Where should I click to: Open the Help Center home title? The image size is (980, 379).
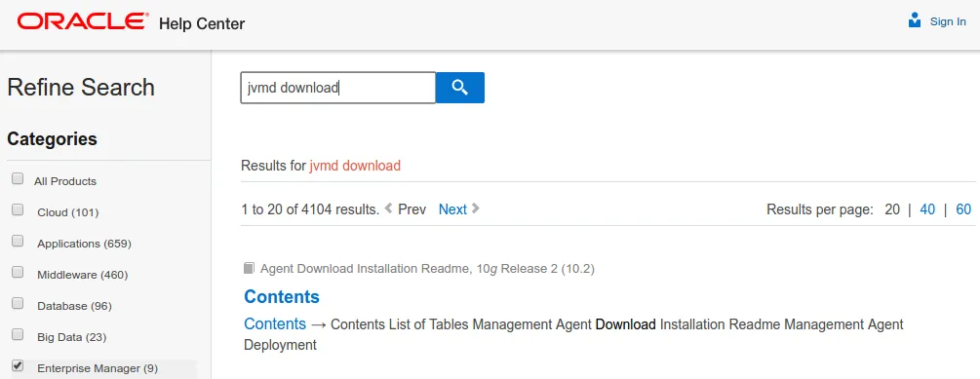click(x=202, y=23)
